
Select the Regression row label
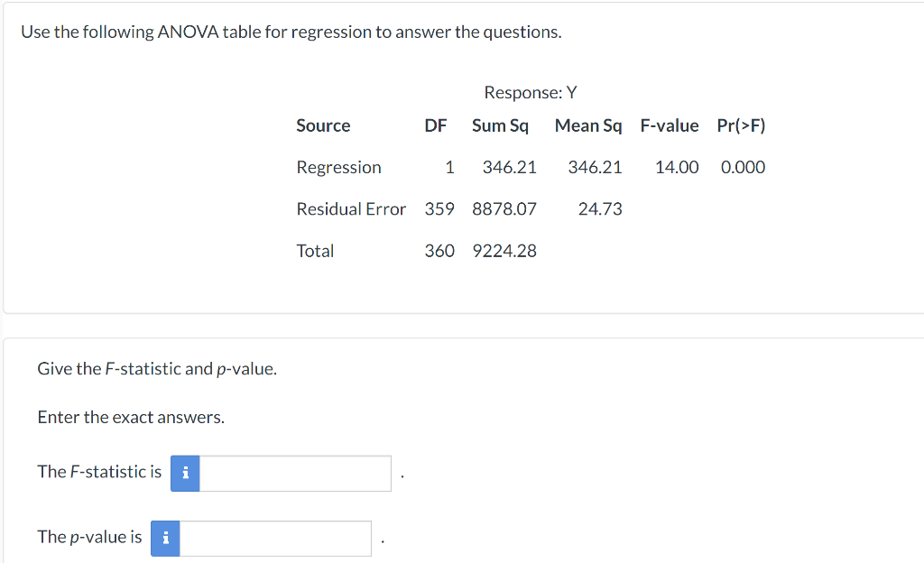338,167
